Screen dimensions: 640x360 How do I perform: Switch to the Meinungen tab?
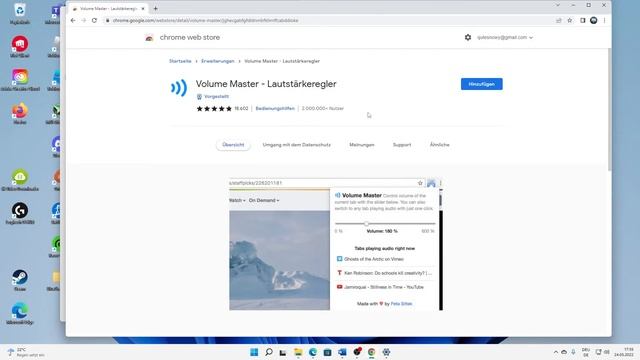click(362, 145)
